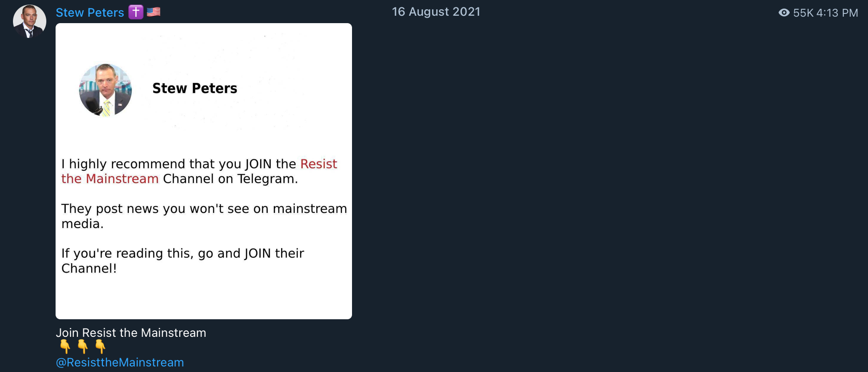Viewport: 868px width, 372px height.
Task: Click bold Stew Peters name in image
Action: [195, 88]
